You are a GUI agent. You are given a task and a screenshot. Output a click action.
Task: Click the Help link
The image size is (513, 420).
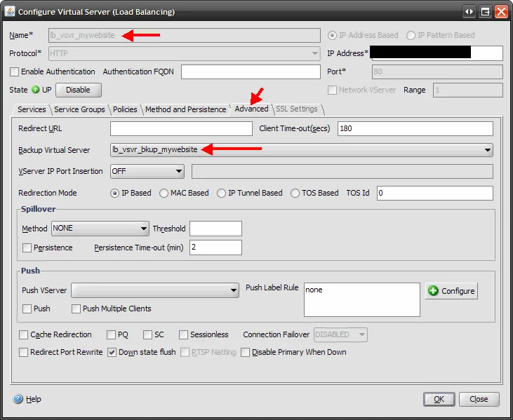pyautogui.click(x=34, y=399)
